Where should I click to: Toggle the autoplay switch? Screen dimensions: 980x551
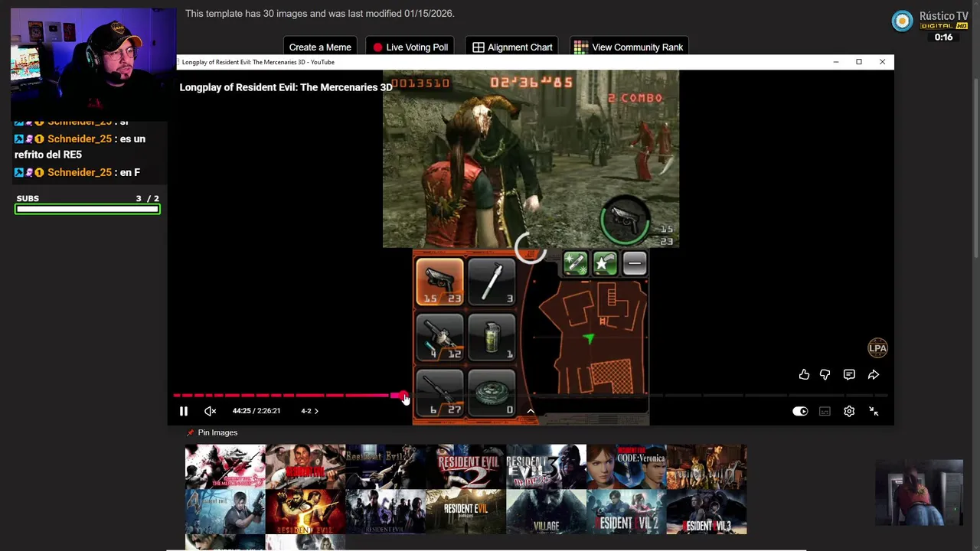800,411
